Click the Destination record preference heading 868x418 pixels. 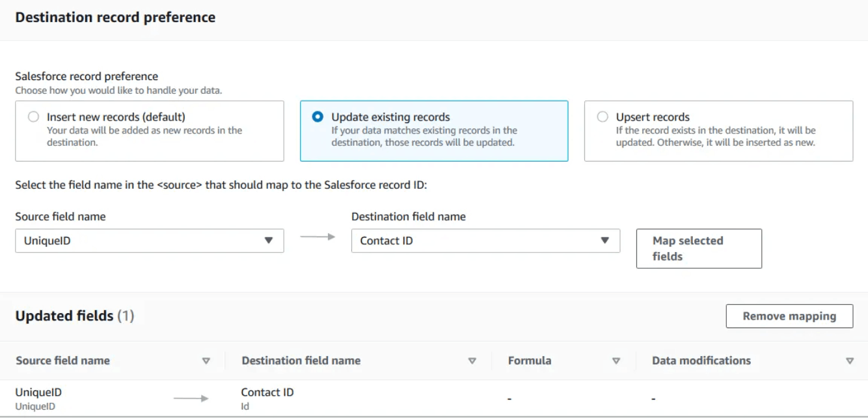[x=115, y=18]
